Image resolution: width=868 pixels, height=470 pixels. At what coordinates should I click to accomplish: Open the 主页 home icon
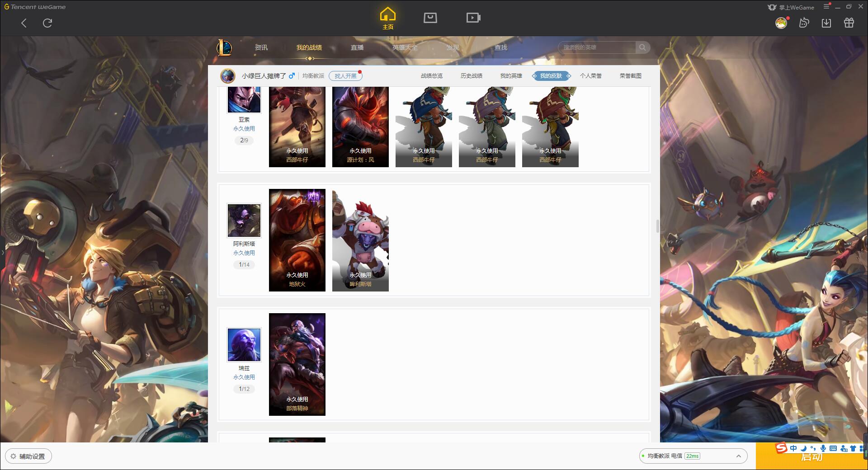click(x=388, y=19)
